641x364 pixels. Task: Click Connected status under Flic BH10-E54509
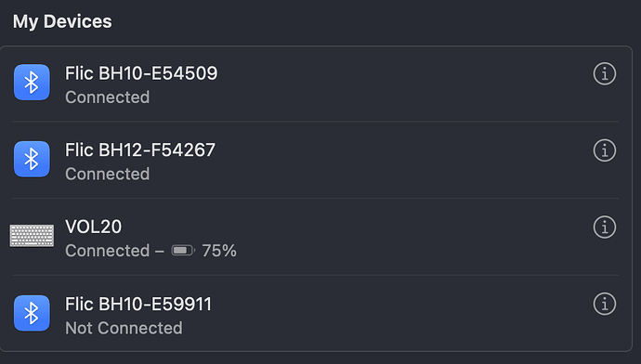coord(107,97)
